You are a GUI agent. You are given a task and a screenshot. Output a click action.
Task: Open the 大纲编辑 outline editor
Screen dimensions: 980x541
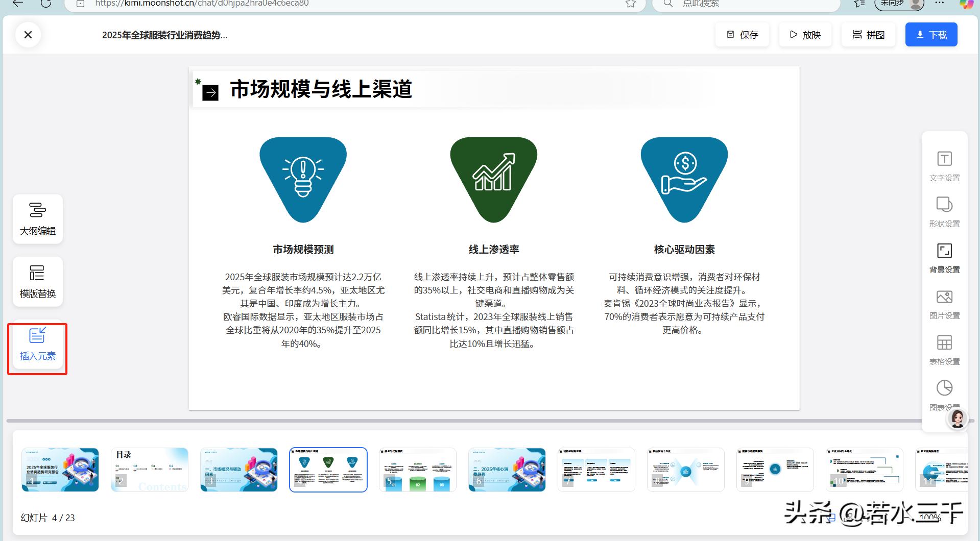pos(38,219)
